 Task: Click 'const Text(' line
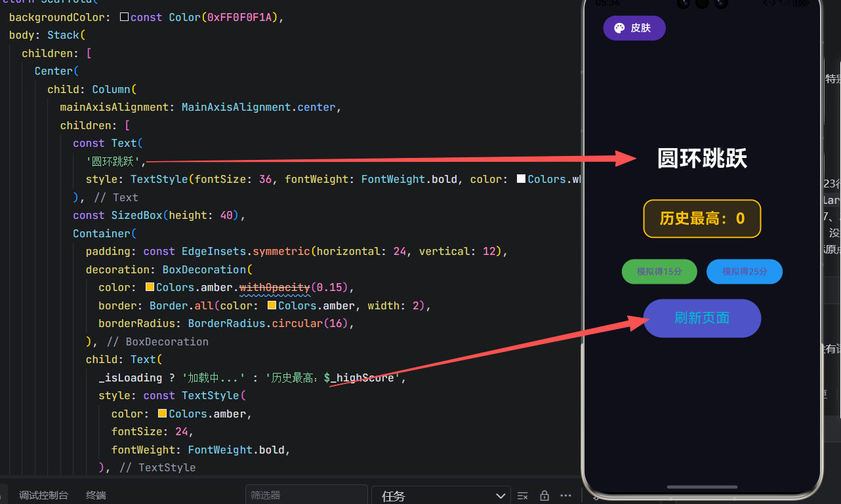108,143
